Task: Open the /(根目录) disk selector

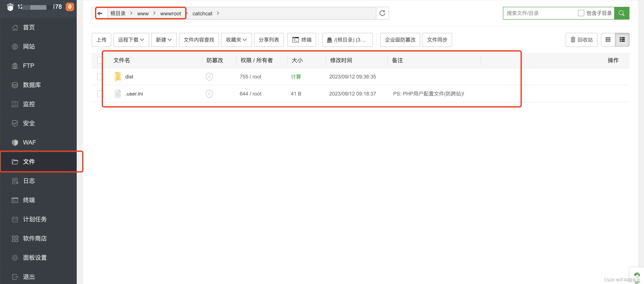Action: (x=347, y=39)
